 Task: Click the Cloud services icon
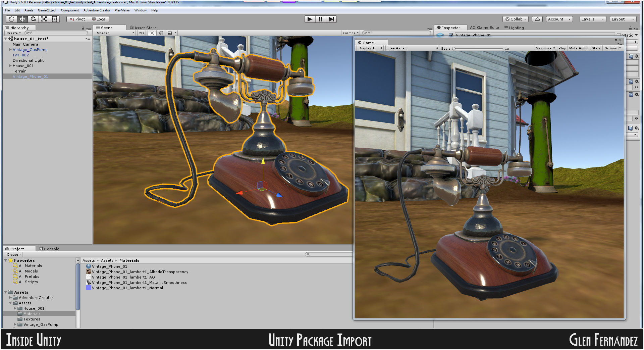[537, 19]
